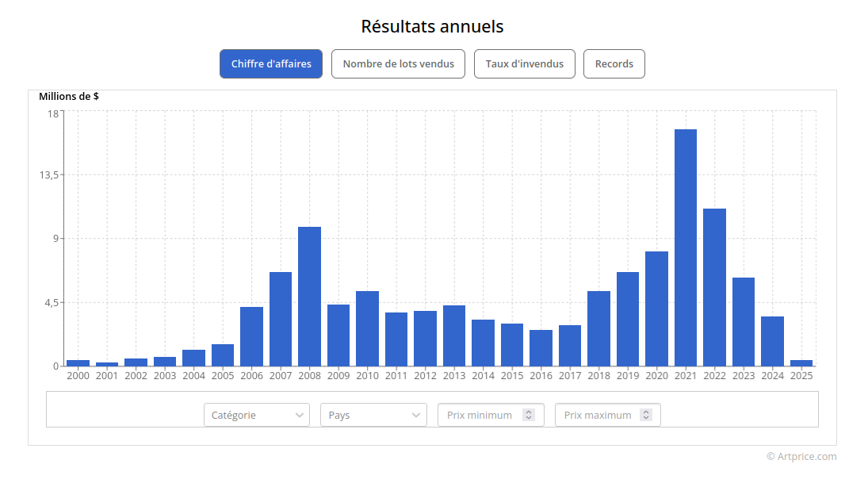Click the Pays chevron arrow
This screenshot has width=868, height=483.
[415, 416]
